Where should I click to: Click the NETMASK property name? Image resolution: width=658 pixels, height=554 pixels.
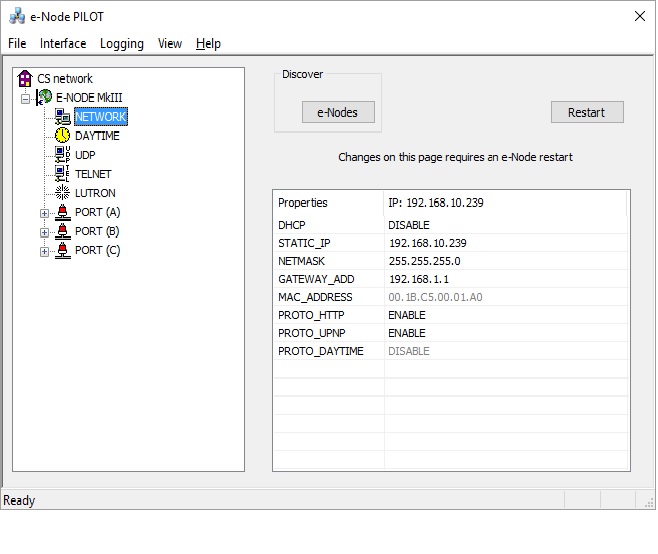coord(301,261)
